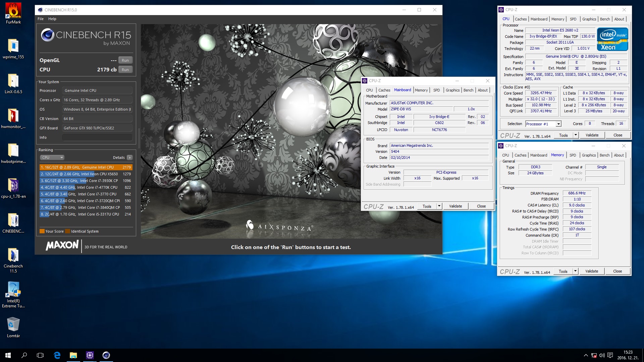Open Mainboard tab in top CPU-Z window
The height and width of the screenshot is (362, 644).
pyautogui.click(x=539, y=19)
